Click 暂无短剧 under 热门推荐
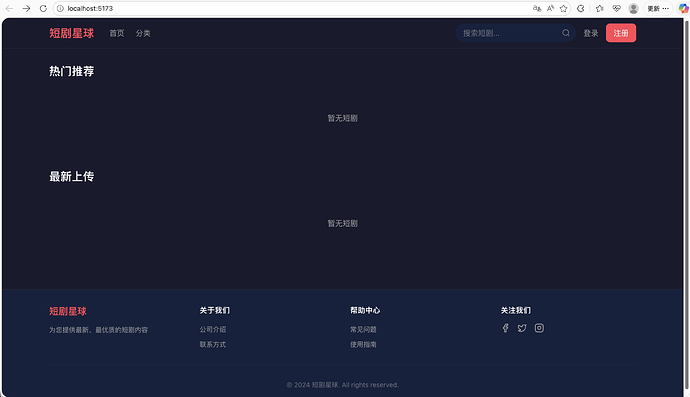 click(342, 118)
